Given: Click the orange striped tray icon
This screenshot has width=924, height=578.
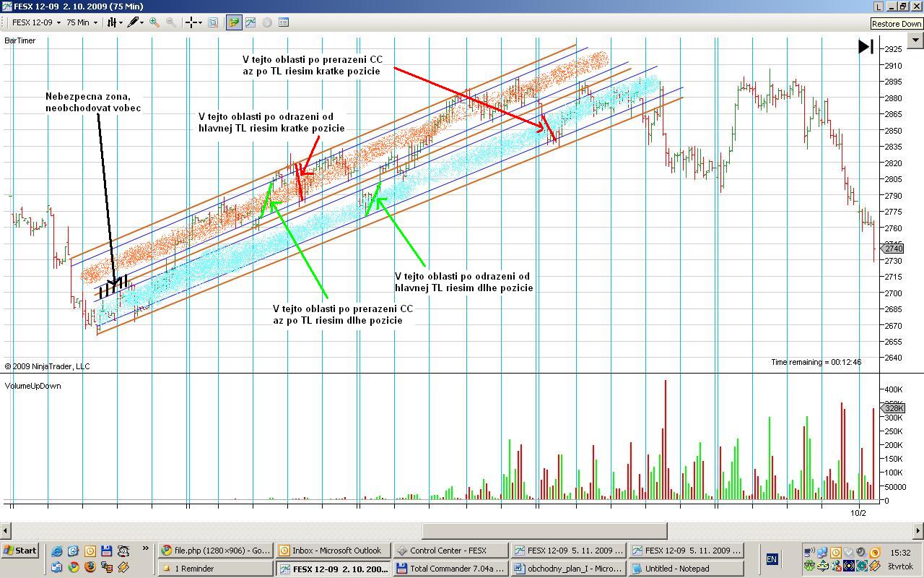Looking at the screenshot, I should [x=874, y=566].
